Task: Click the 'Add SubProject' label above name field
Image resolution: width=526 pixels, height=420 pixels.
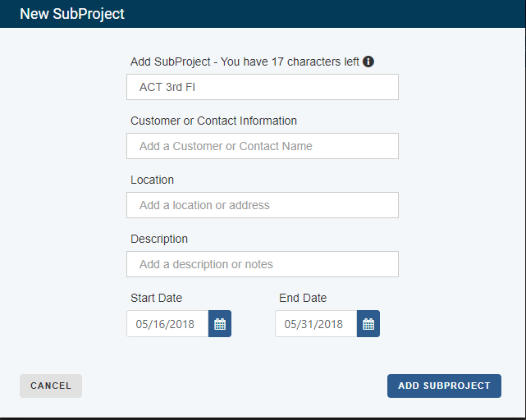Action: click(x=171, y=62)
